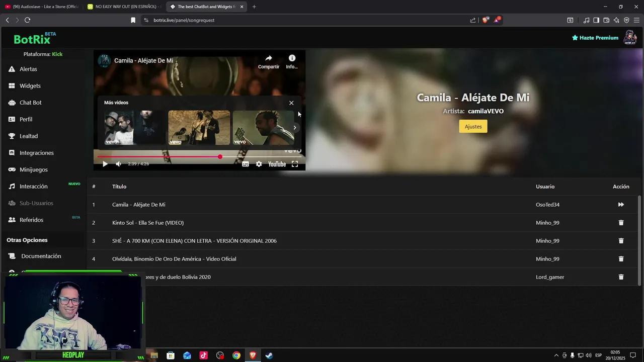The image size is (644, 362).
Task: Delete Lord_gamer's requested song
Action: (x=621, y=277)
